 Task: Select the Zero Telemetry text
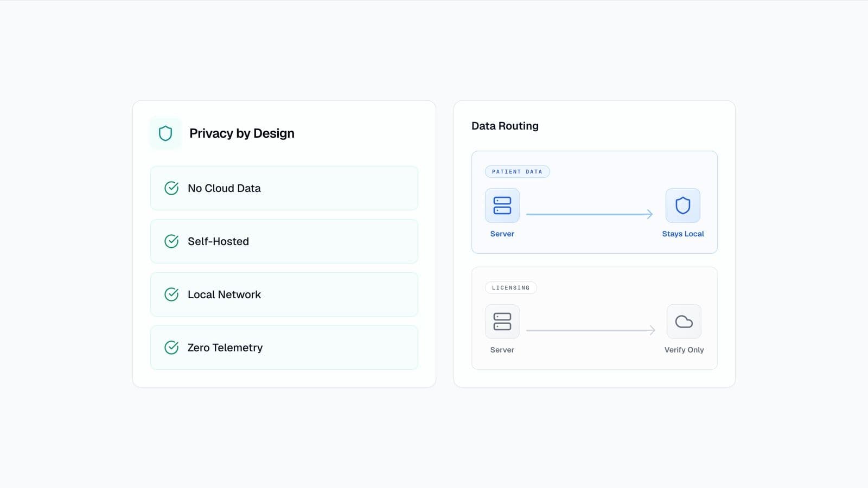225,348
